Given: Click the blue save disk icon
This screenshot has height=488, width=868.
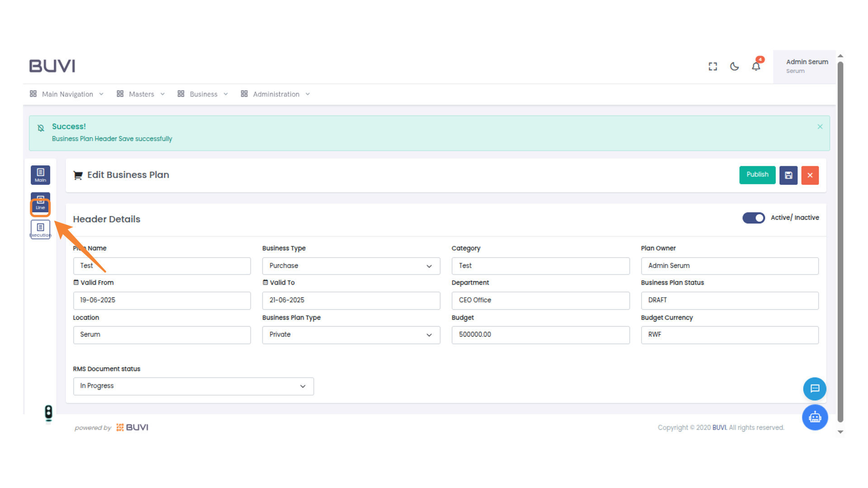Looking at the screenshot, I should coord(788,175).
